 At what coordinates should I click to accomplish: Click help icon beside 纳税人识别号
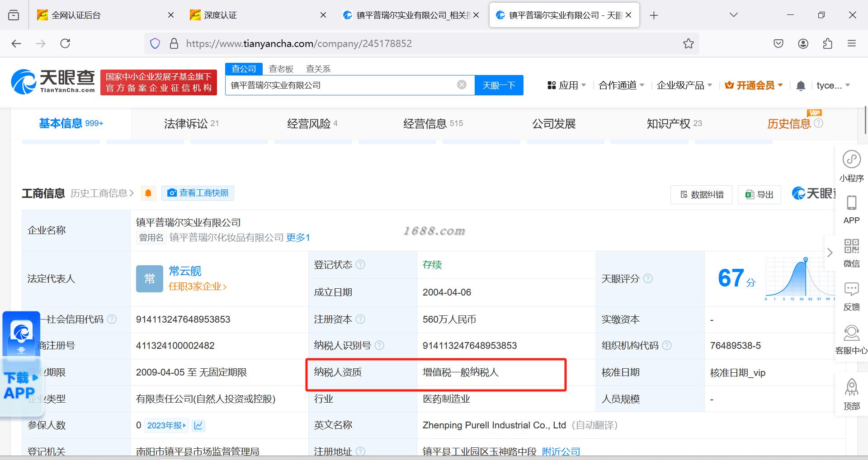379,345
